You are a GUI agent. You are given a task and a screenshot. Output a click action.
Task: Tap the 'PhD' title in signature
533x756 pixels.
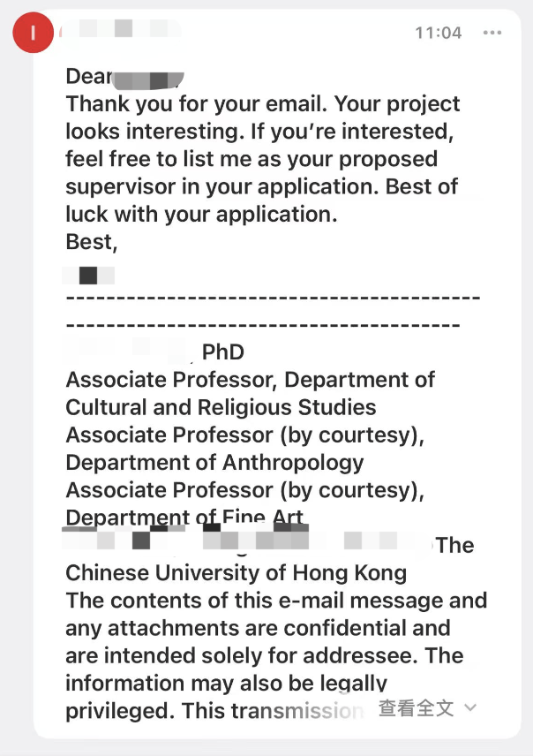pos(222,352)
